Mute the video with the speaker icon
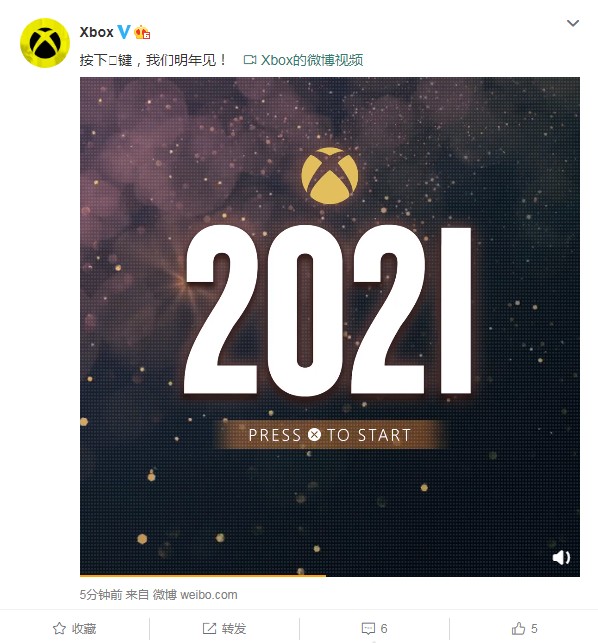This screenshot has width=598, height=643. click(561, 557)
